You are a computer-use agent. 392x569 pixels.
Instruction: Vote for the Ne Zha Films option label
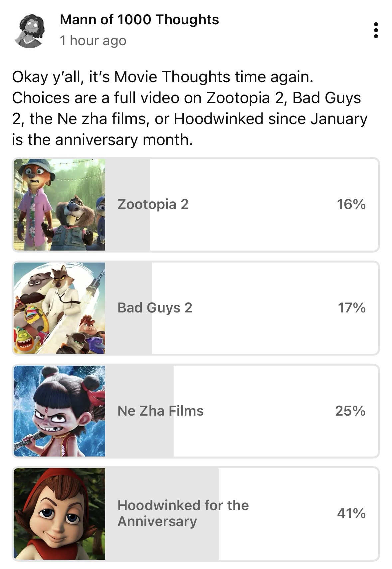tap(160, 411)
